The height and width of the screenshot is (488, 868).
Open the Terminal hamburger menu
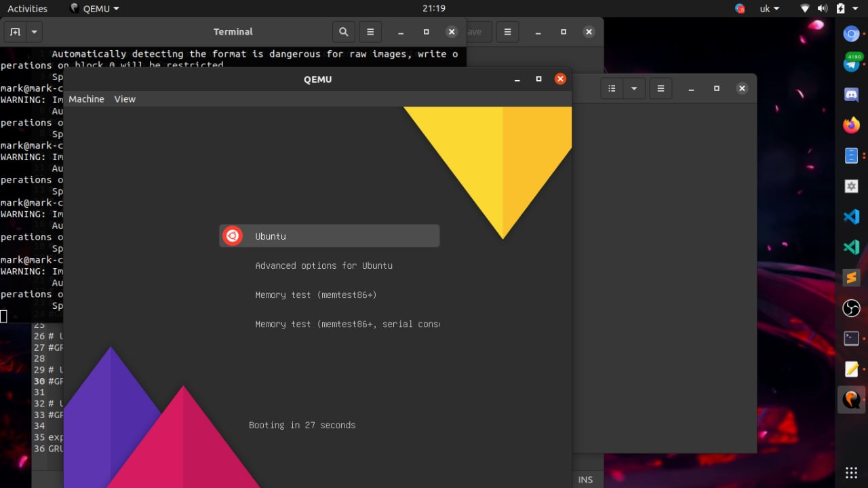(370, 32)
